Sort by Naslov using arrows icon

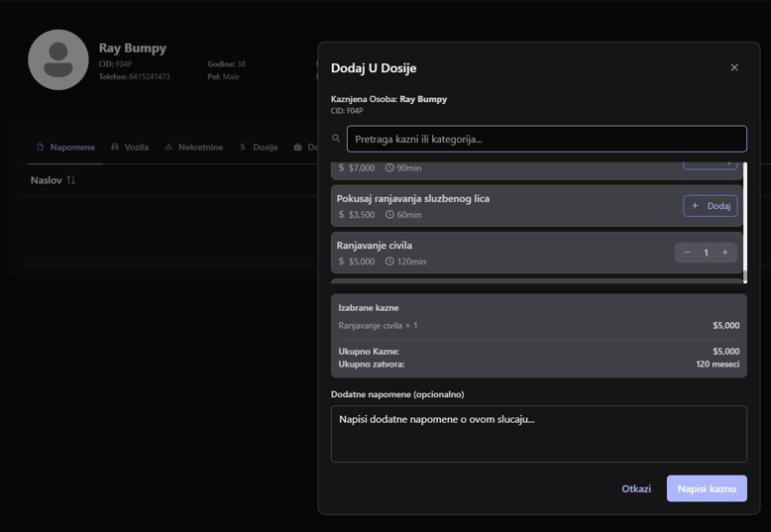pos(71,180)
